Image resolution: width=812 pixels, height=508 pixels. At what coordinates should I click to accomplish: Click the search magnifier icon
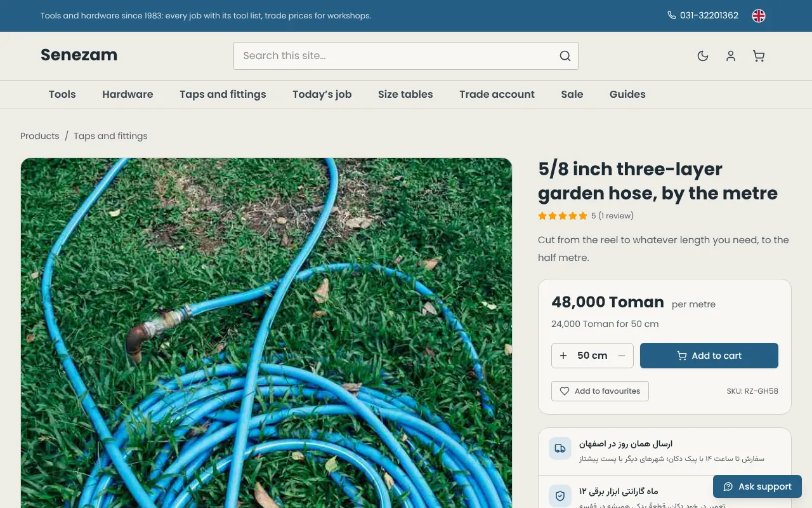point(565,56)
